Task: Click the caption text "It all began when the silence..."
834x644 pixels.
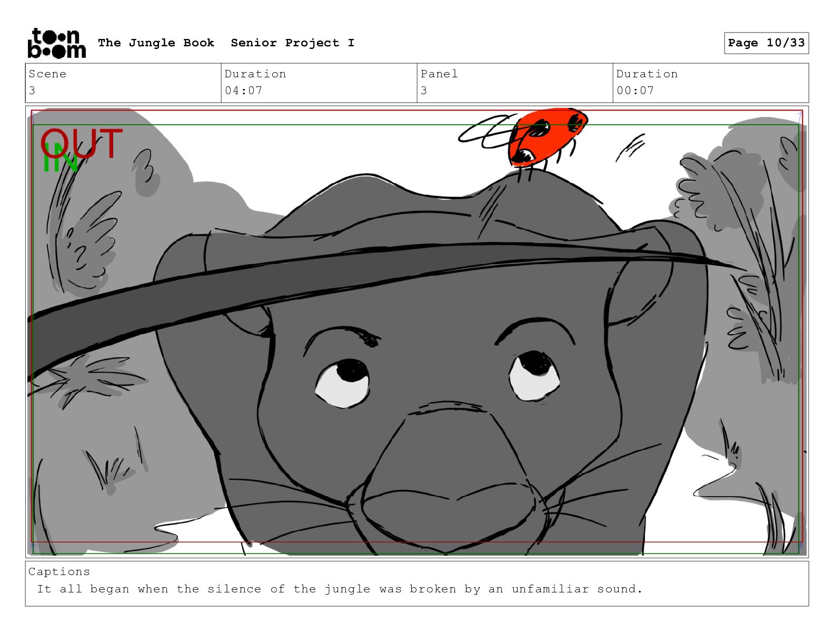Action: [x=340, y=589]
